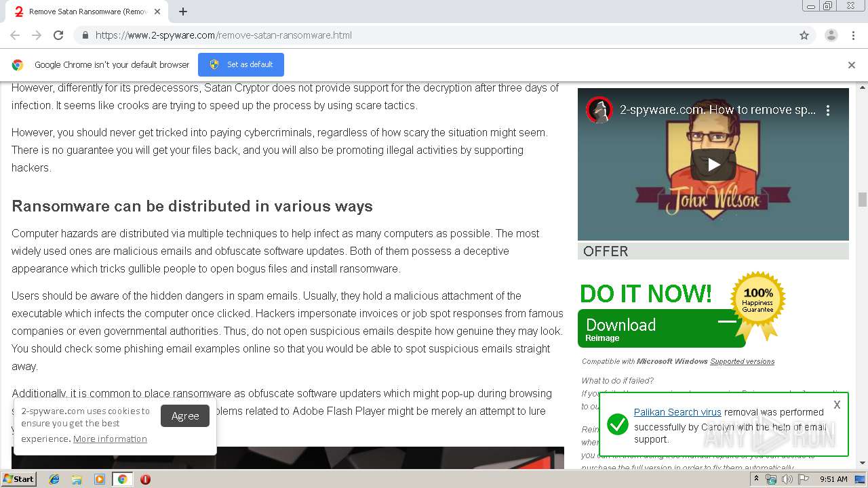
Task: Select the Remove Satan Ransomware tab
Action: point(87,12)
